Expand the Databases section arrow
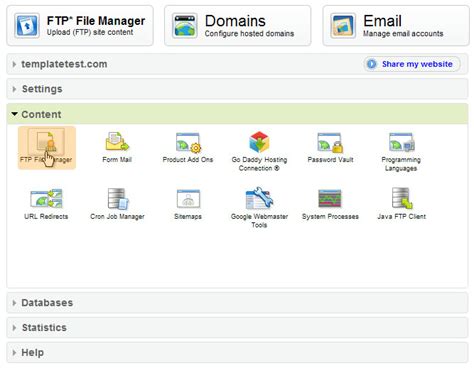 click(x=14, y=303)
